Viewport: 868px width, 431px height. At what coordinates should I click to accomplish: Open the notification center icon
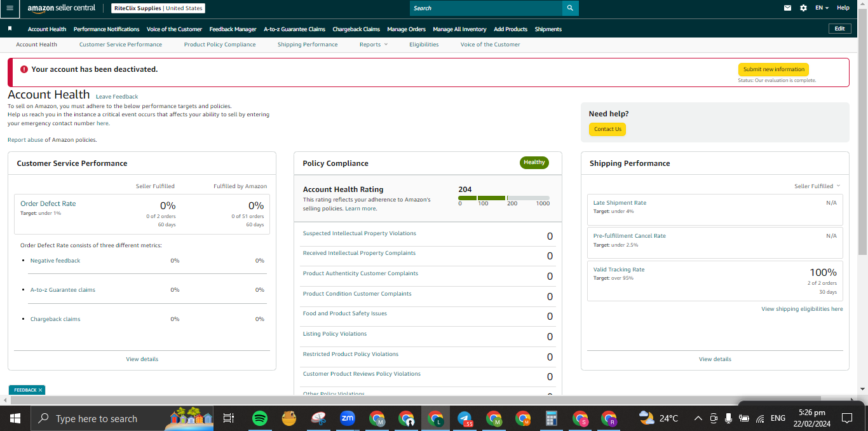[x=846, y=418]
